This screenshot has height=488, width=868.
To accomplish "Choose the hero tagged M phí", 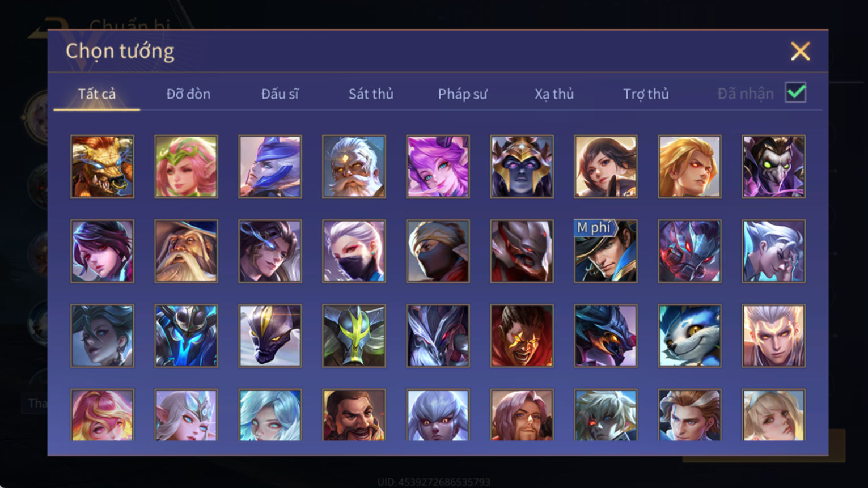I will pos(606,251).
